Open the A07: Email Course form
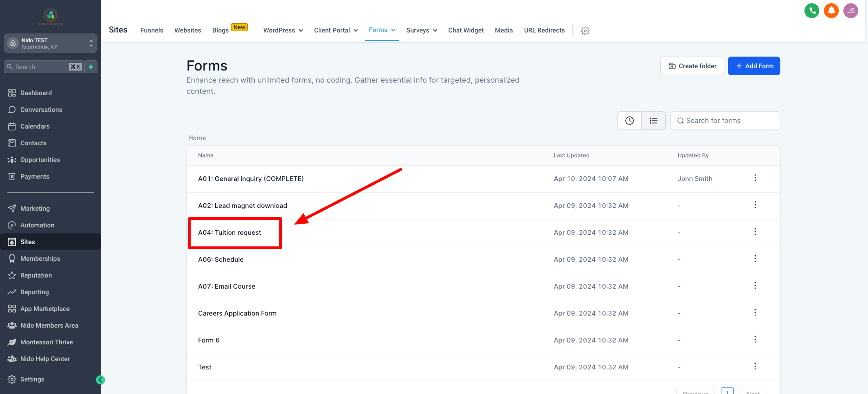 [227, 286]
